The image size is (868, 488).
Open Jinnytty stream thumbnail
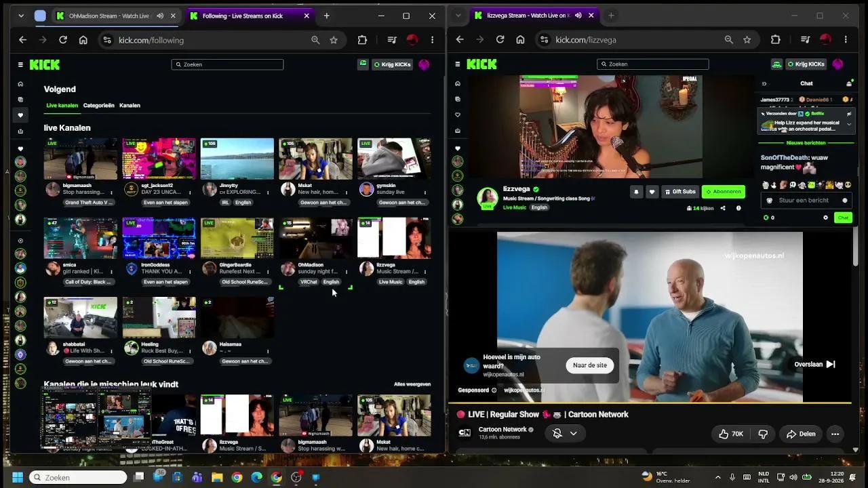(237, 159)
